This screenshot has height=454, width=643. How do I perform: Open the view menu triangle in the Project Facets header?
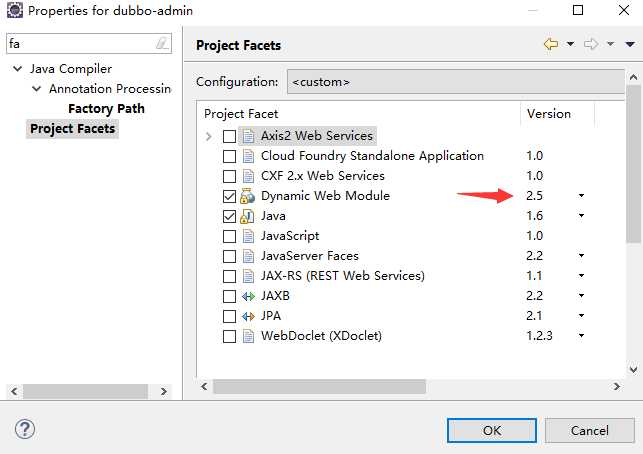click(630, 44)
